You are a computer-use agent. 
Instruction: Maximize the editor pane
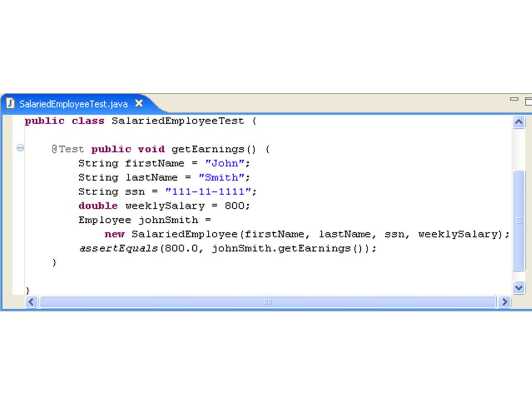528,101
